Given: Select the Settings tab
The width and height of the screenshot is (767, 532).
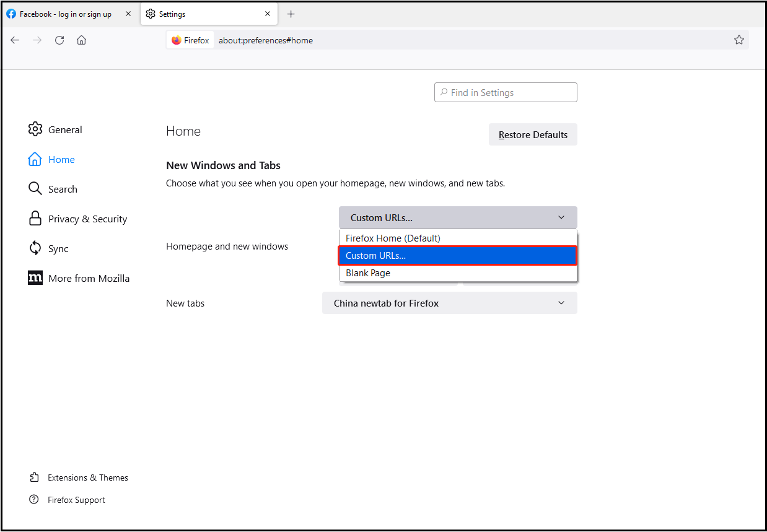Looking at the screenshot, I should pos(209,14).
